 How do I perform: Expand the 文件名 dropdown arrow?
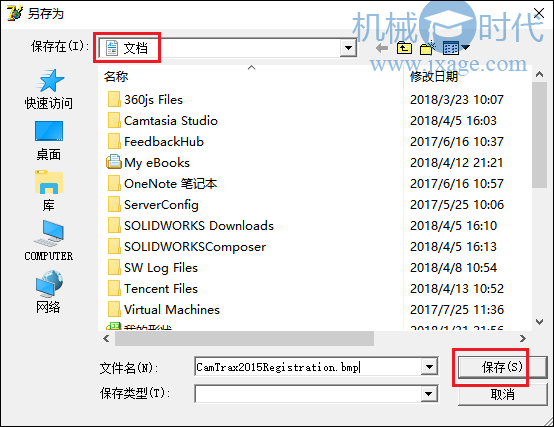[x=429, y=367]
